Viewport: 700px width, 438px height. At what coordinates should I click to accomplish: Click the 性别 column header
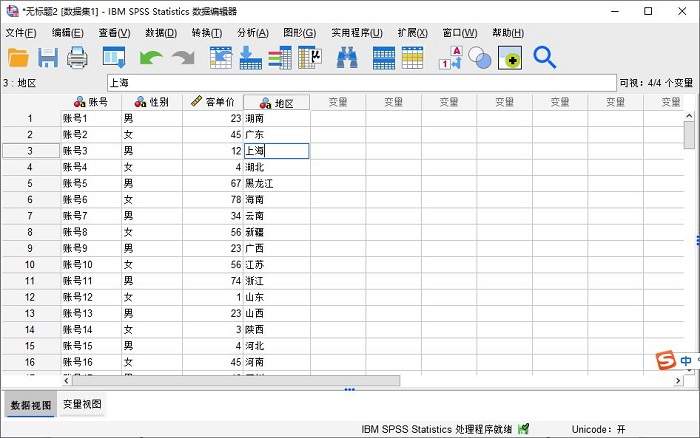point(152,102)
